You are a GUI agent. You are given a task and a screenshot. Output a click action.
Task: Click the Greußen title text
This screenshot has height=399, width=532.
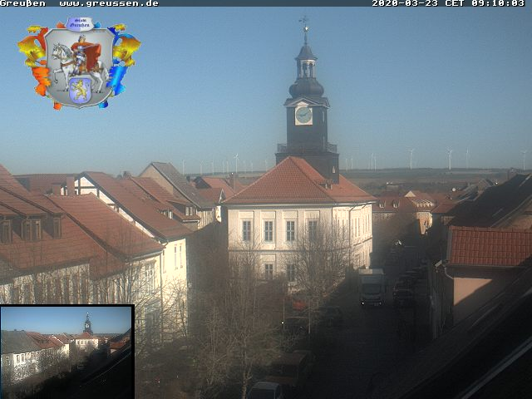22,3
